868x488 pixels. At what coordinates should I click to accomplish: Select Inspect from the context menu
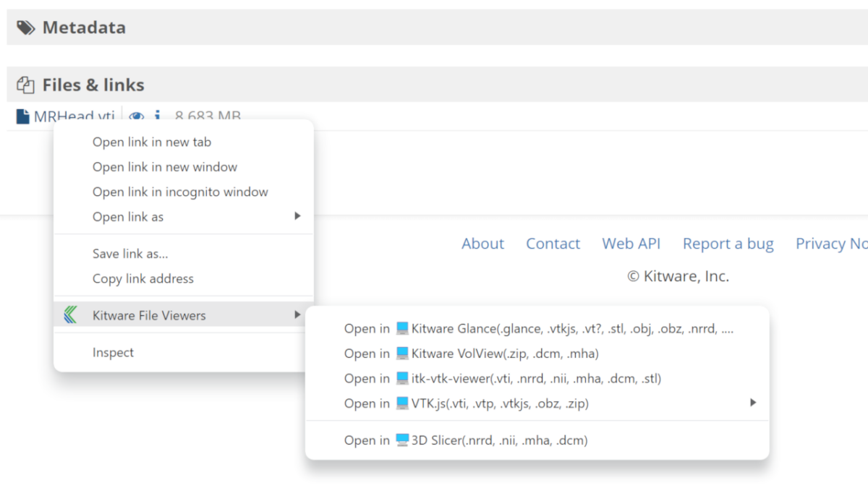click(113, 352)
